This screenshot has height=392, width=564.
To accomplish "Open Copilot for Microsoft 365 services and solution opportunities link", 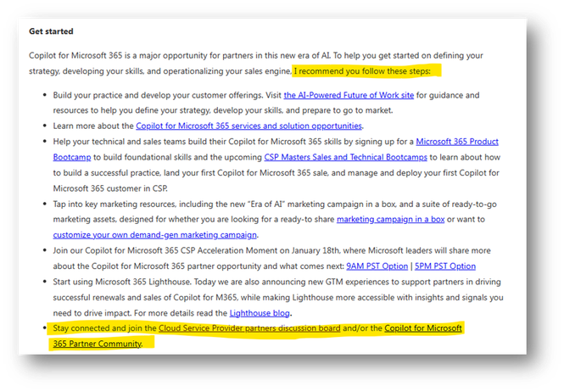I will coord(248,126).
